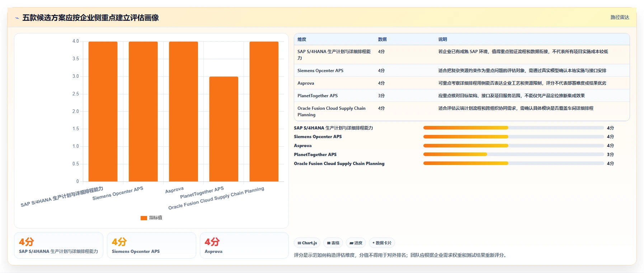Click the SAP S/4HANA name cell in the table
The width and height of the screenshot is (644, 273).
(334, 55)
